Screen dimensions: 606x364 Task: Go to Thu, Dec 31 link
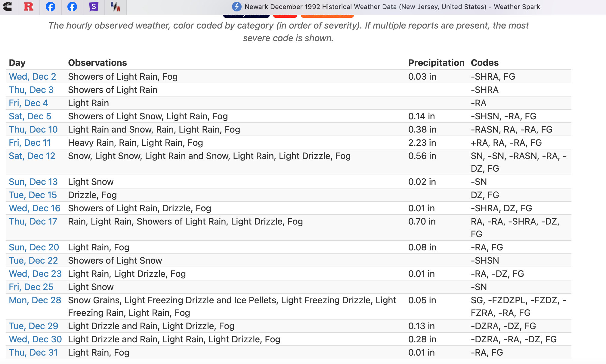pos(33,353)
